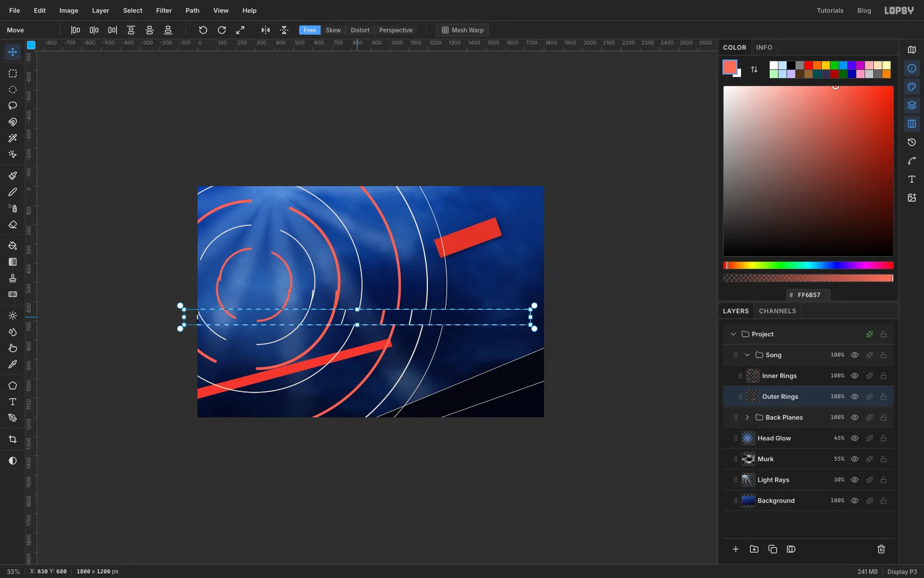Delete layer with the trash icon
This screenshot has width=924, height=578.
(881, 549)
